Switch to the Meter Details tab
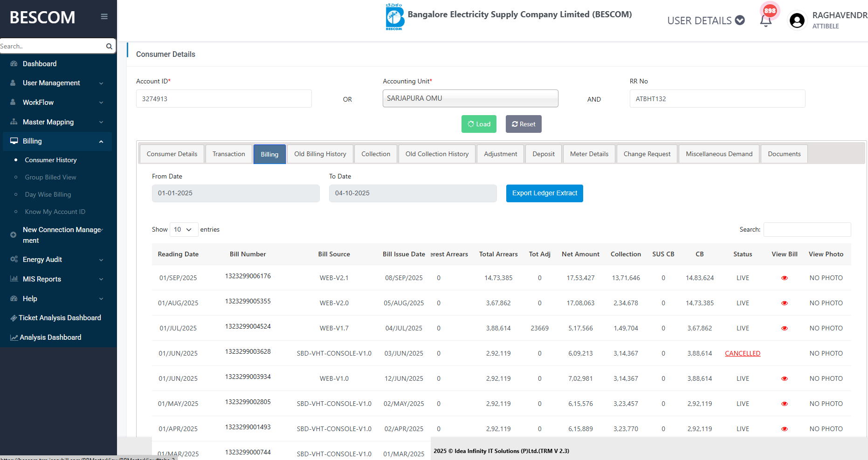Viewport: 868px width, 460px height. tap(589, 154)
